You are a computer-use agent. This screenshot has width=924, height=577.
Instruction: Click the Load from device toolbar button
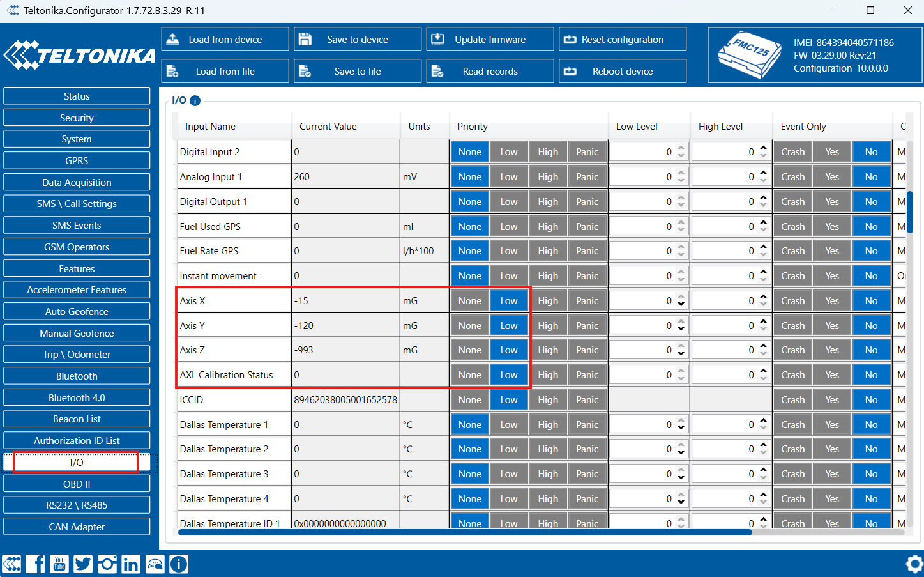click(225, 39)
